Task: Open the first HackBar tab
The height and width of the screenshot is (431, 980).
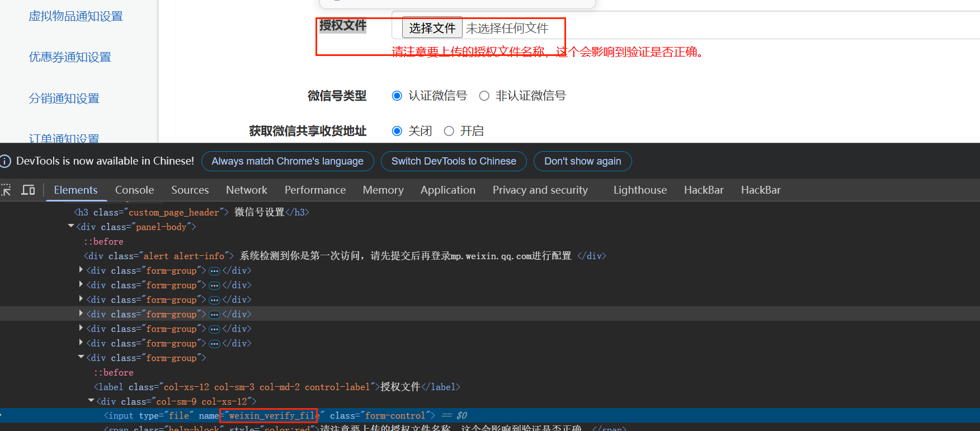Action: [x=704, y=190]
